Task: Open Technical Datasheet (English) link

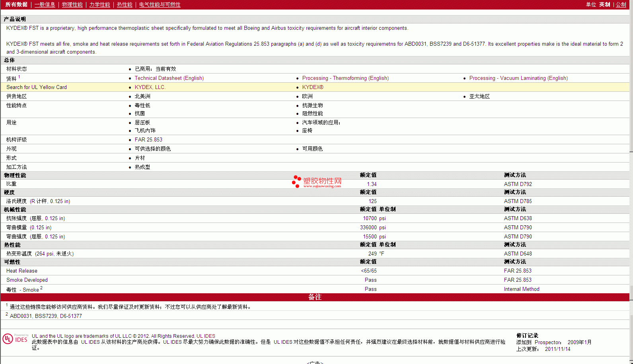Action: tap(169, 78)
